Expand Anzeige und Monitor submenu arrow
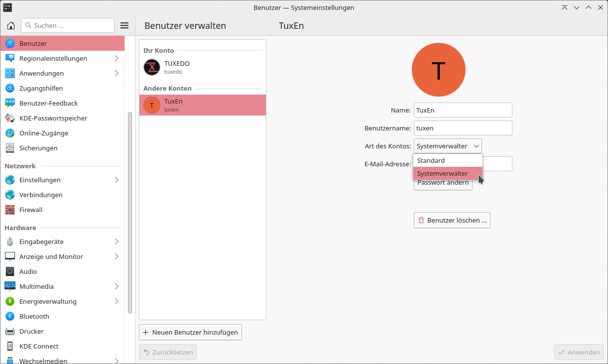 (117, 256)
